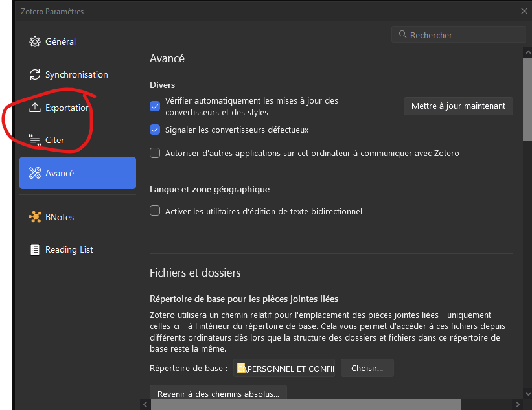Click the Exportation upload icon
The width and height of the screenshot is (532, 410).
[34, 108]
